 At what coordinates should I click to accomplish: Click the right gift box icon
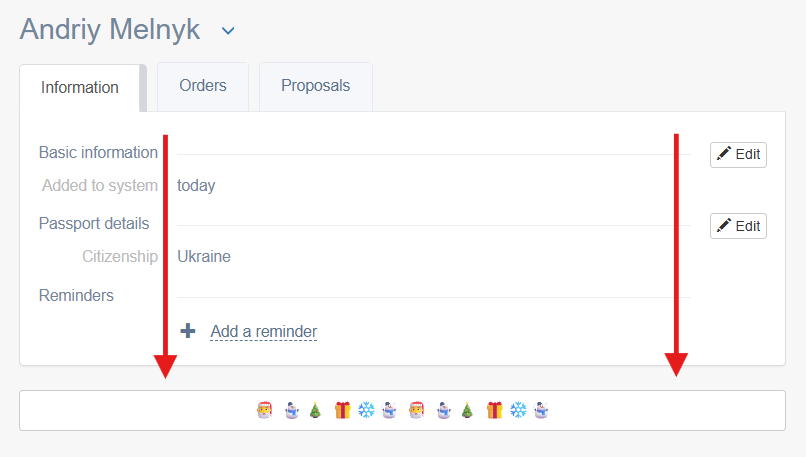pyautogui.click(x=494, y=410)
